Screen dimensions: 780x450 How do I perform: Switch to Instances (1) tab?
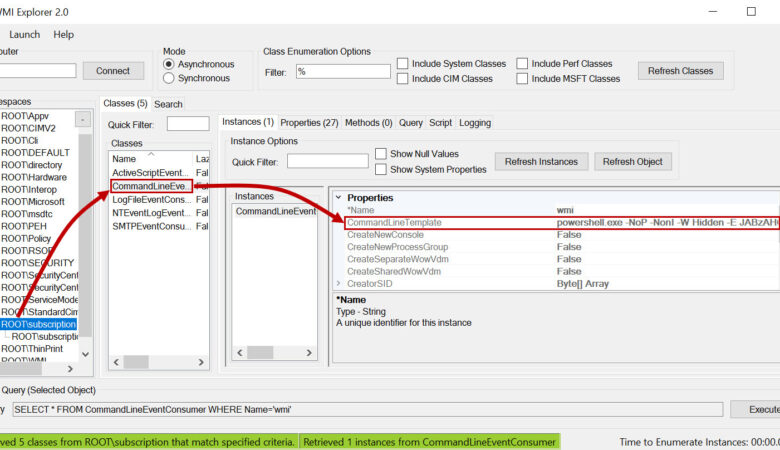coord(248,122)
